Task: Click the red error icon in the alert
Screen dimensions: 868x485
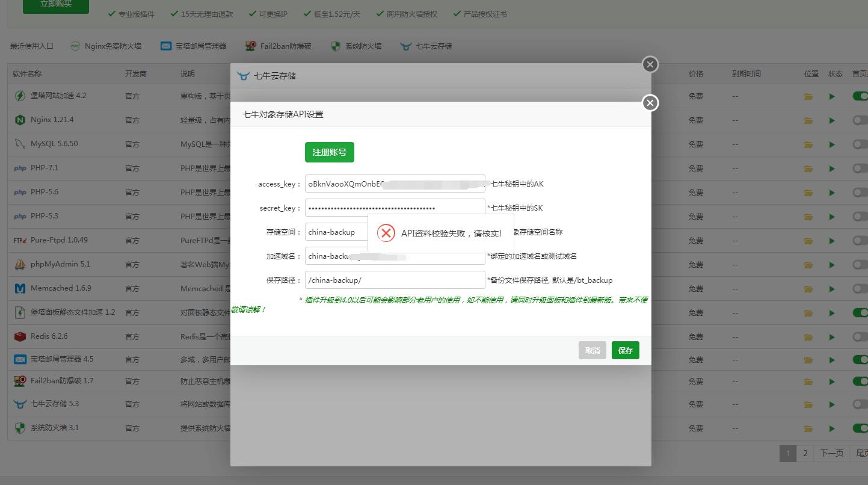Action: (x=386, y=232)
